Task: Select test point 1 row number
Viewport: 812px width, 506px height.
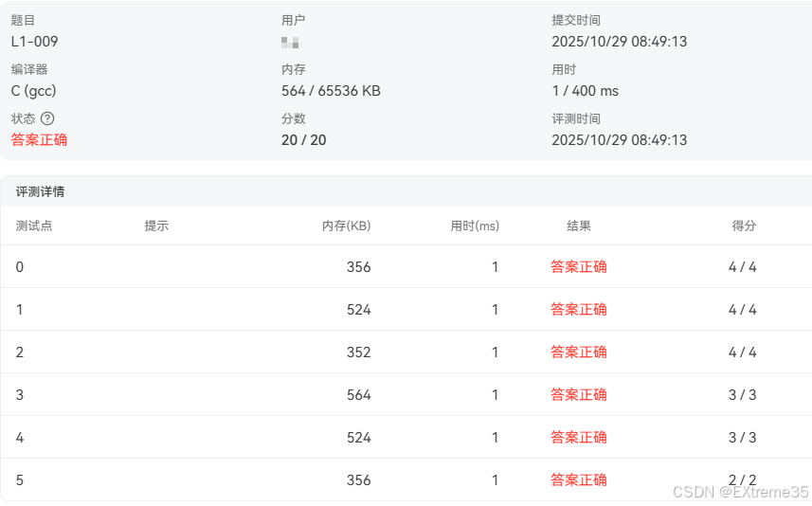Action: tap(20, 310)
